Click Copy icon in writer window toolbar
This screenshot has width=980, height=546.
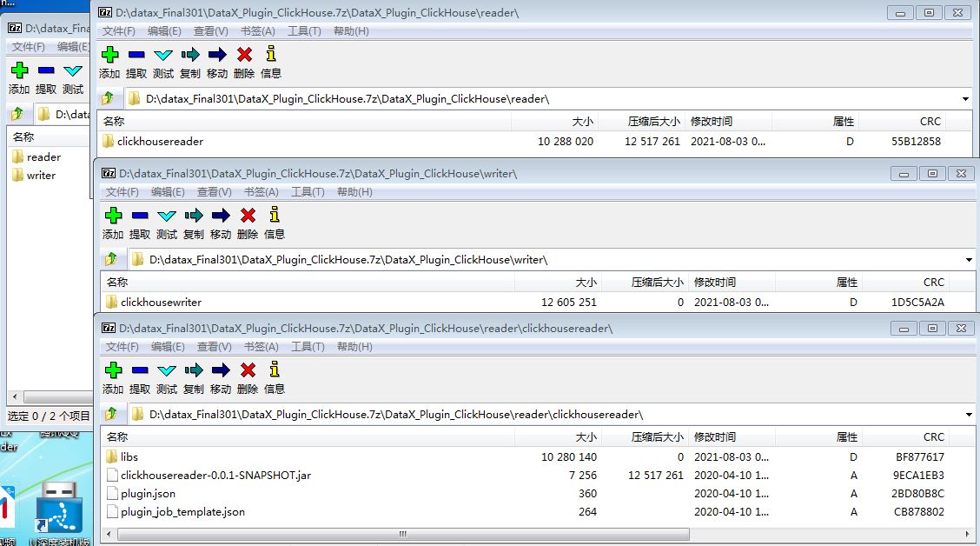coord(194,215)
